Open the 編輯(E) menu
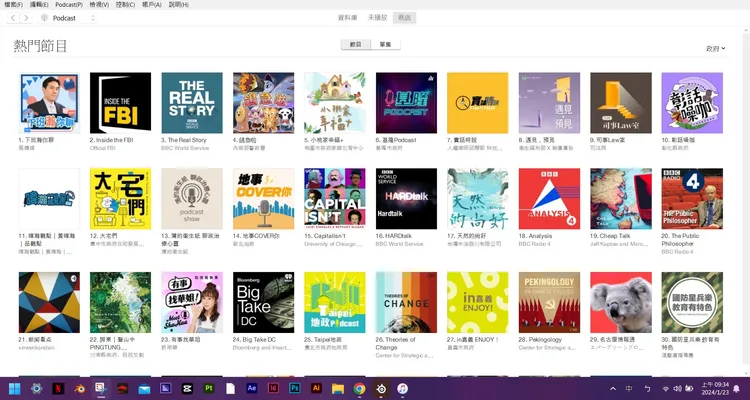Viewport: 750px width, 400px height. coord(39,5)
